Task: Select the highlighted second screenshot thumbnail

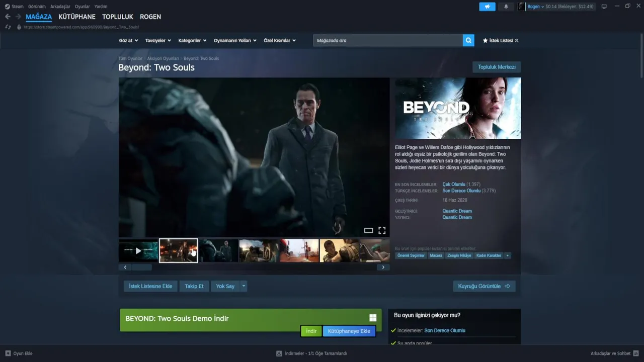Action: 178,250
